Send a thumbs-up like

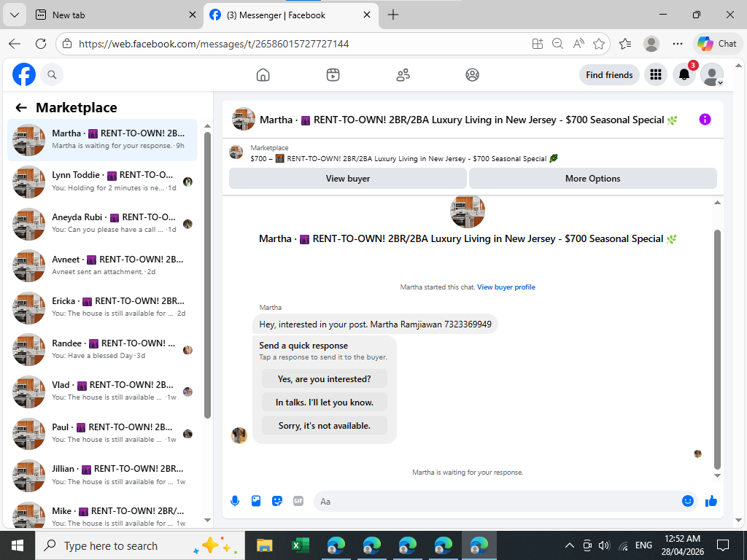pos(711,501)
